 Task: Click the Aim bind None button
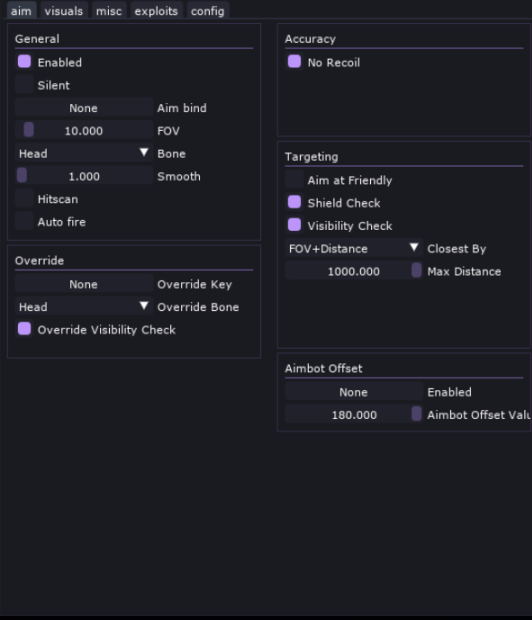84,108
